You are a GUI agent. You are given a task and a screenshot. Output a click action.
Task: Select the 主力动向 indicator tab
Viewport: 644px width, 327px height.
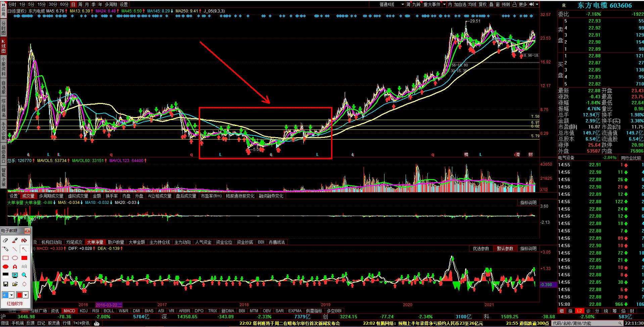(x=182, y=242)
